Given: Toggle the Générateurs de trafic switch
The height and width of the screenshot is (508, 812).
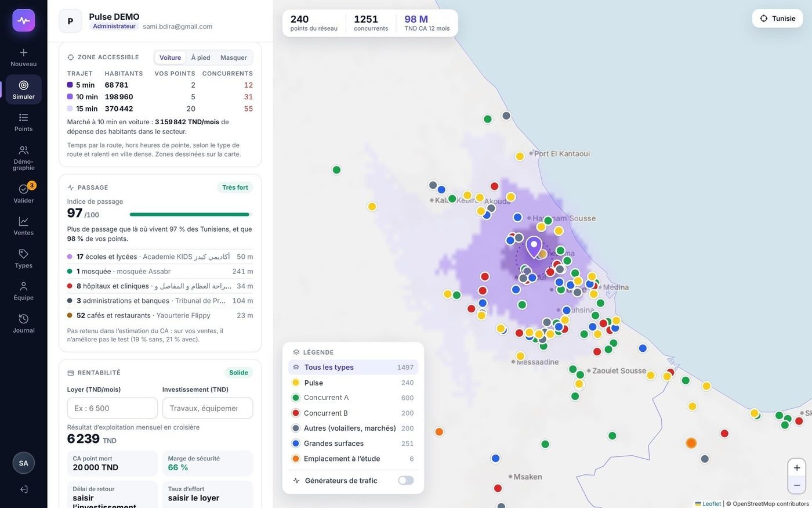Looking at the screenshot, I should 406,481.
